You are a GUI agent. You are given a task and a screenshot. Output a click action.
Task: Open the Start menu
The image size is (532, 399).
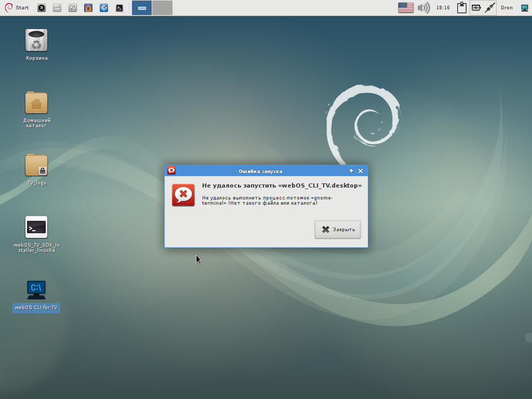coord(17,8)
